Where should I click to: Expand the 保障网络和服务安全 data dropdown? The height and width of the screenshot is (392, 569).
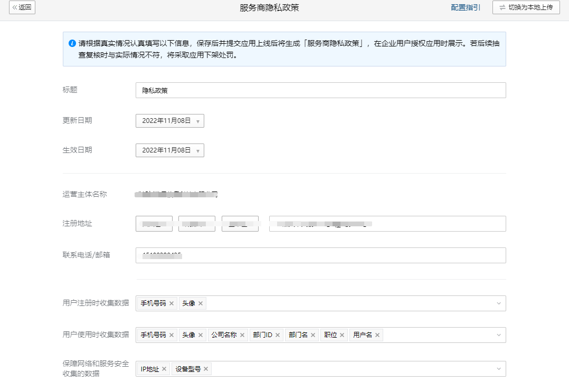[x=498, y=369]
